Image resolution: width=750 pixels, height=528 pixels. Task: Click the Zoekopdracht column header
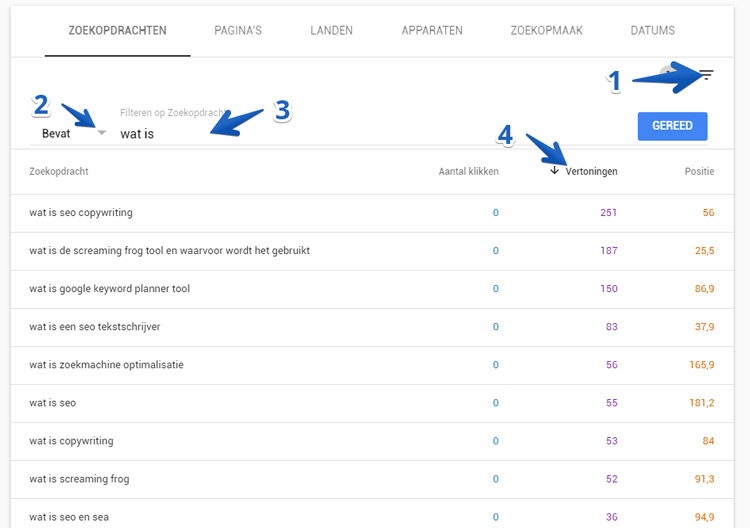(x=59, y=171)
